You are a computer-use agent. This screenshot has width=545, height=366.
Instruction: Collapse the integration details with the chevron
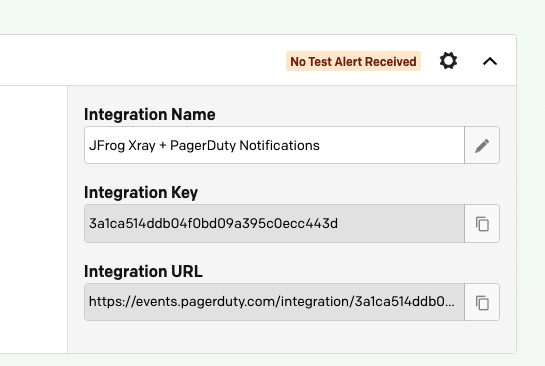point(490,62)
